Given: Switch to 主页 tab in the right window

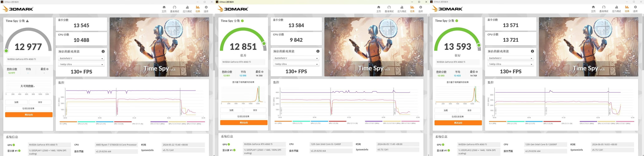Looking at the screenshot, I should 593,9.
